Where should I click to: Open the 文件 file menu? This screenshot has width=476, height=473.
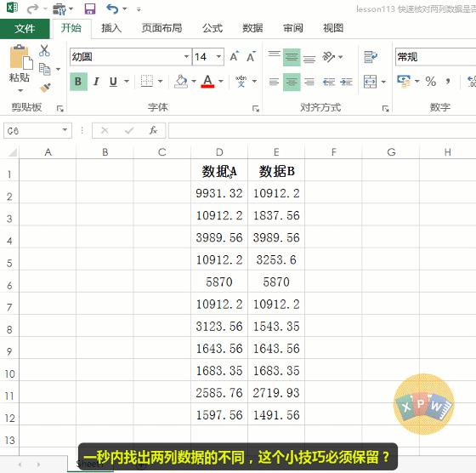tap(25, 29)
